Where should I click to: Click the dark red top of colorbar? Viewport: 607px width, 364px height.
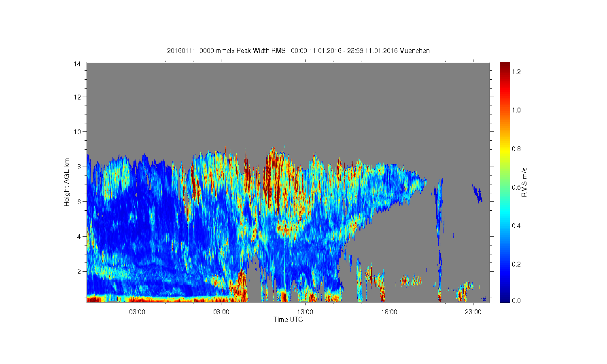[x=505, y=66]
